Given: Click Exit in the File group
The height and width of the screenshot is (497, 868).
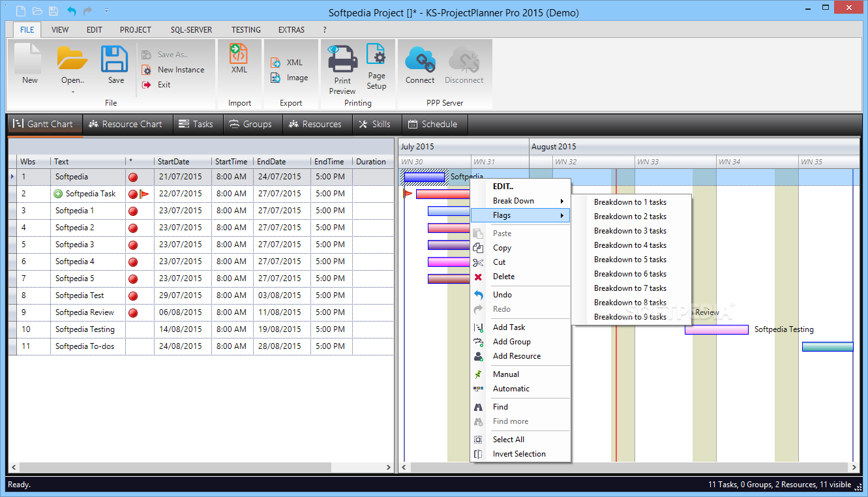Looking at the screenshot, I should click(157, 85).
